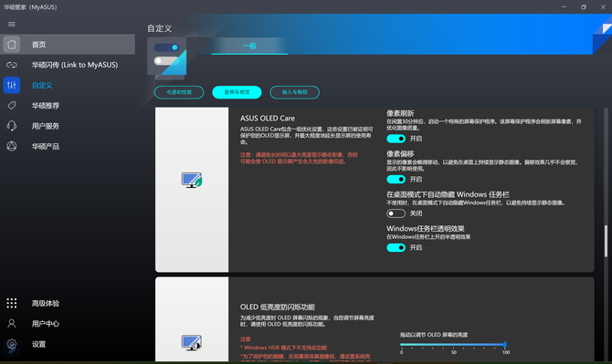Click the home icon for 首页
Screen dimensions: 612x364
12,45
